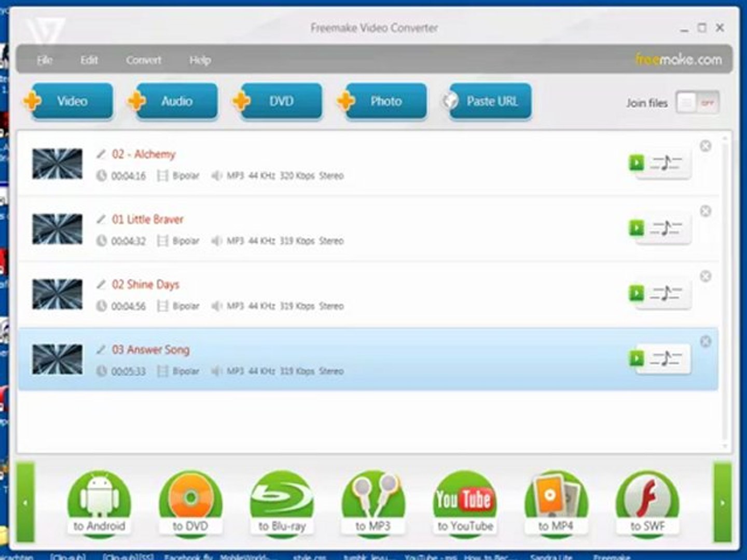This screenshot has width=747, height=560.
Task: Visit the freemake.com link
Action: (x=679, y=60)
